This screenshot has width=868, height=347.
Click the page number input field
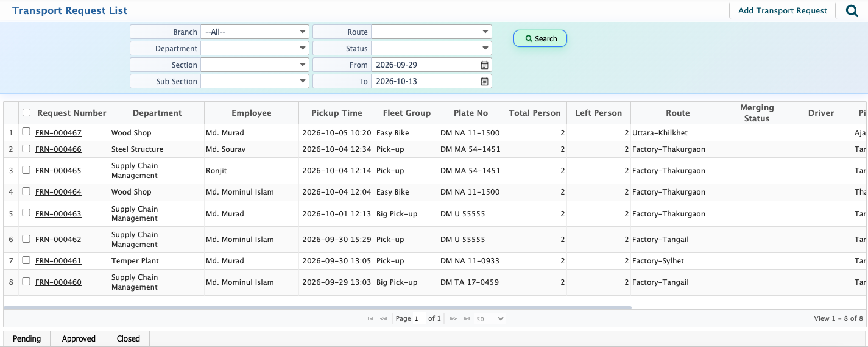tap(419, 318)
